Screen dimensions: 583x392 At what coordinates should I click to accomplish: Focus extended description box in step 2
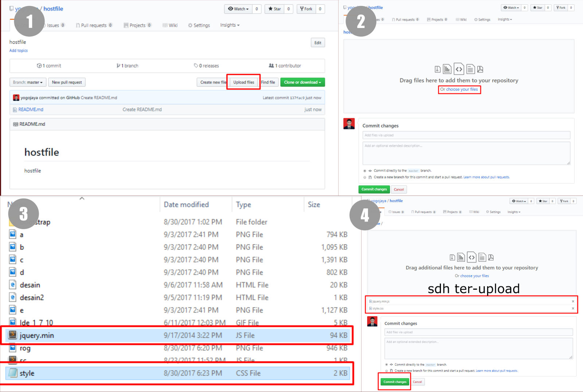466,153
